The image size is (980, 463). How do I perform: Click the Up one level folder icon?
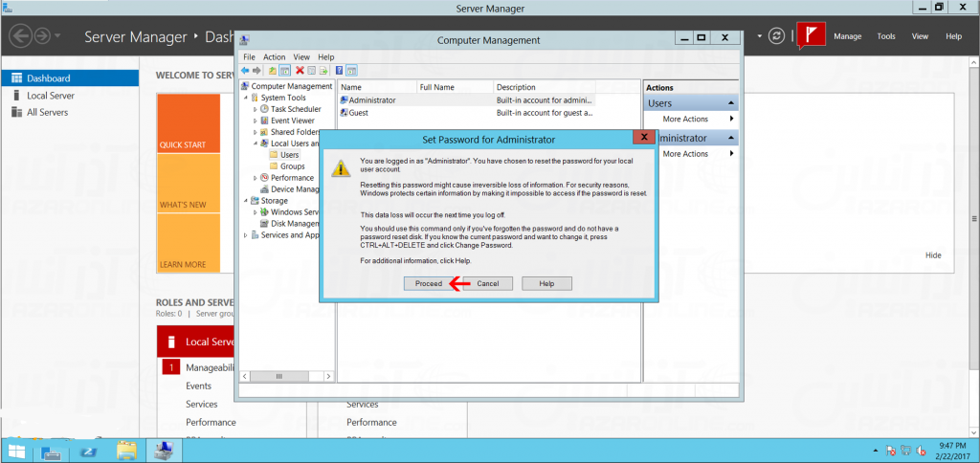point(273,70)
